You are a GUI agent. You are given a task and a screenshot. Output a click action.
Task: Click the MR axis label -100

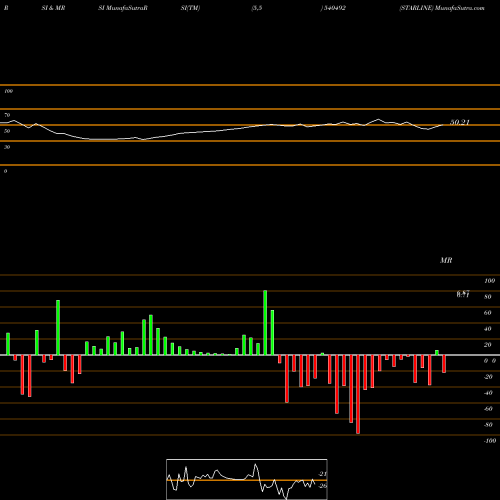490,441
